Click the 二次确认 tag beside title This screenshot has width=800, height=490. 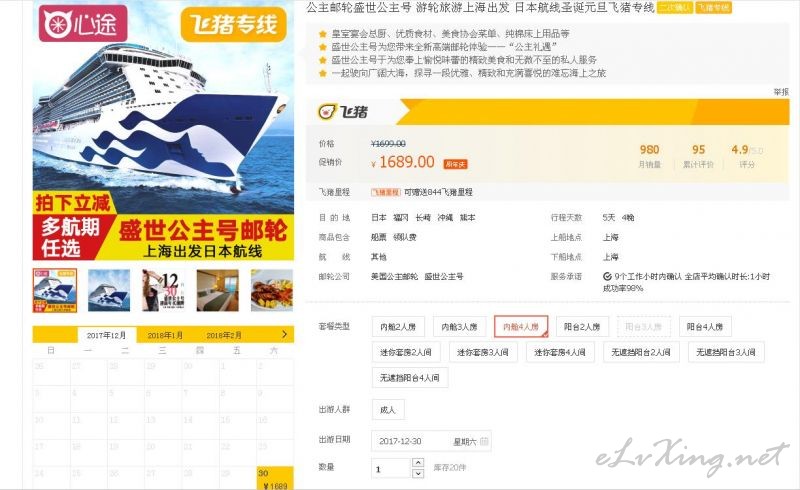click(674, 8)
